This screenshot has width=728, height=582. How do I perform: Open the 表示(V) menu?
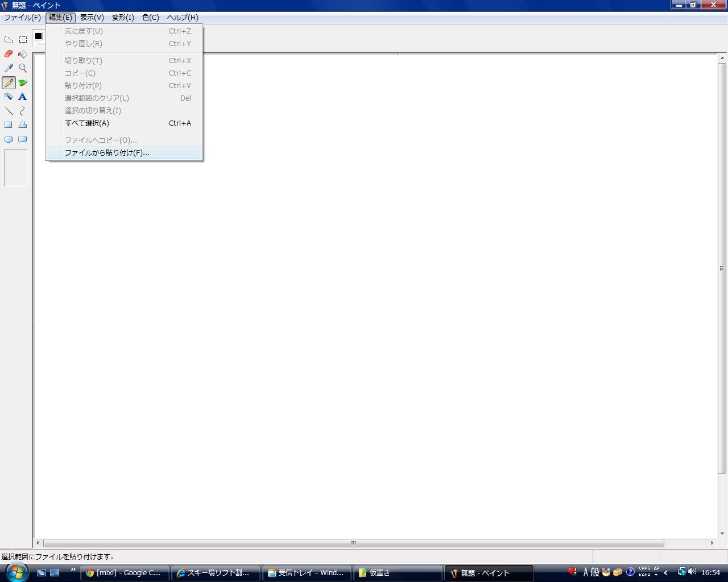coord(92,18)
